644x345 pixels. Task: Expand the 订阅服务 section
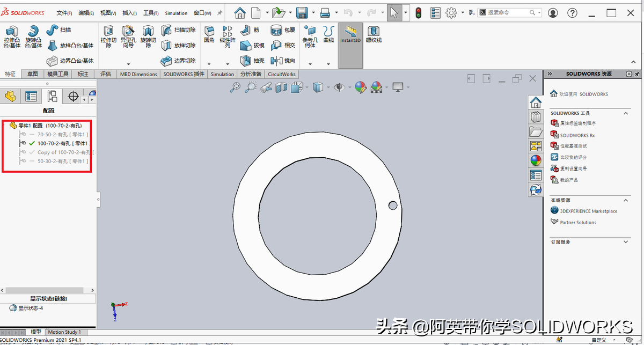(626, 242)
